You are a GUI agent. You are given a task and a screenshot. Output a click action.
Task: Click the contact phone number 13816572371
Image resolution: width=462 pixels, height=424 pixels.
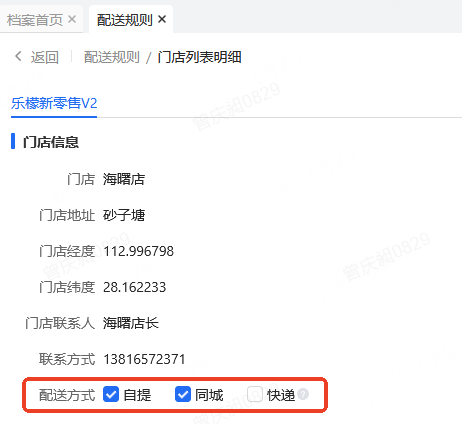point(144,359)
